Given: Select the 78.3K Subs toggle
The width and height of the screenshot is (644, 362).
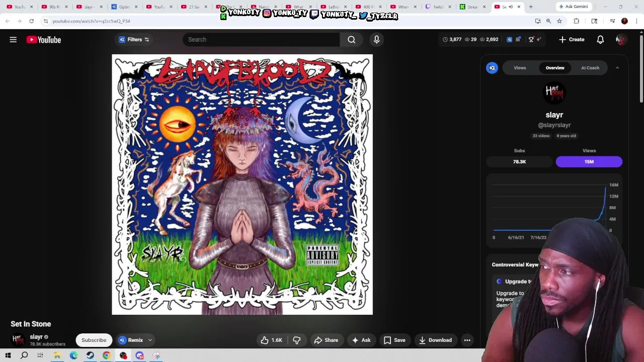Looking at the screenshot, I should pyautogui.click(x=519, y=161).
